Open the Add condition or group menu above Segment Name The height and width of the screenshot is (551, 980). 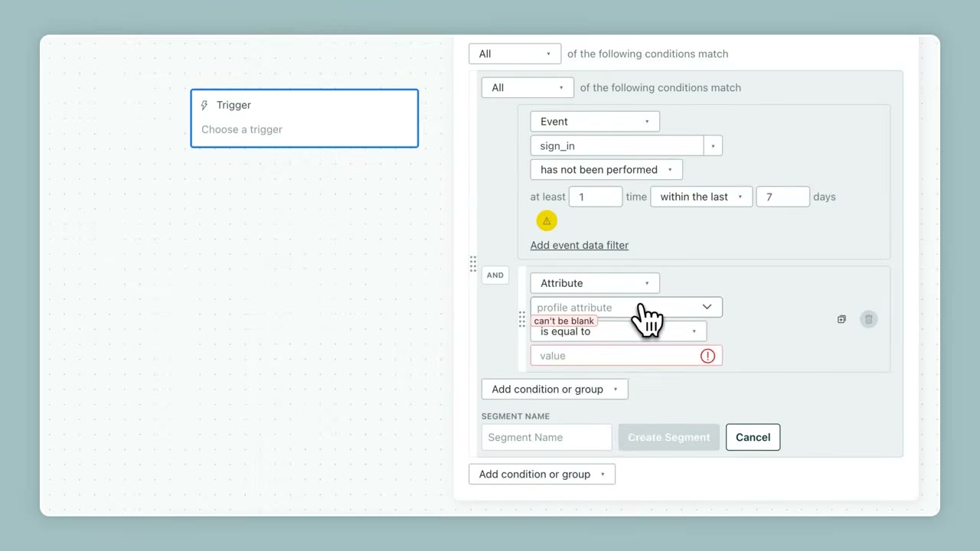click(x=555, y=390)
